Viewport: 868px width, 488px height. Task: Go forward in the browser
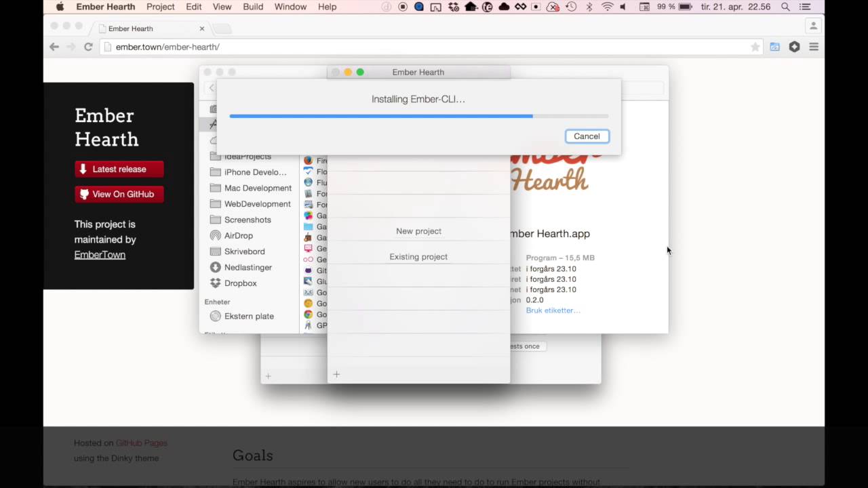coord(71,47)
